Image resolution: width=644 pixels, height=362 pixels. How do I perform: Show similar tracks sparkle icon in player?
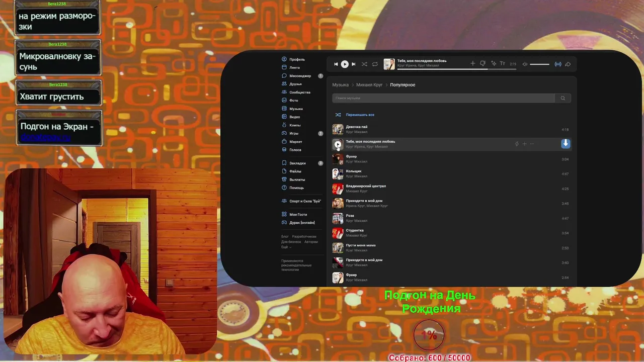pyautogui.click(x=494, y=64)
